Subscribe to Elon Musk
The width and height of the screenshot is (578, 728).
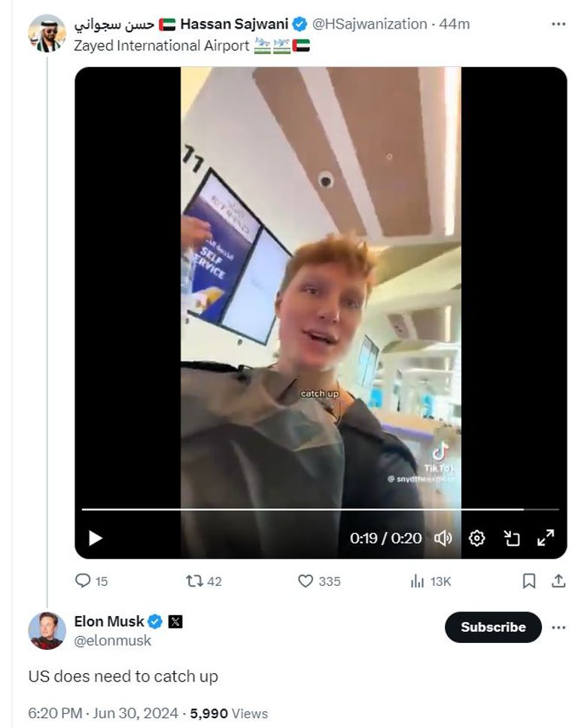pos(493,627)
